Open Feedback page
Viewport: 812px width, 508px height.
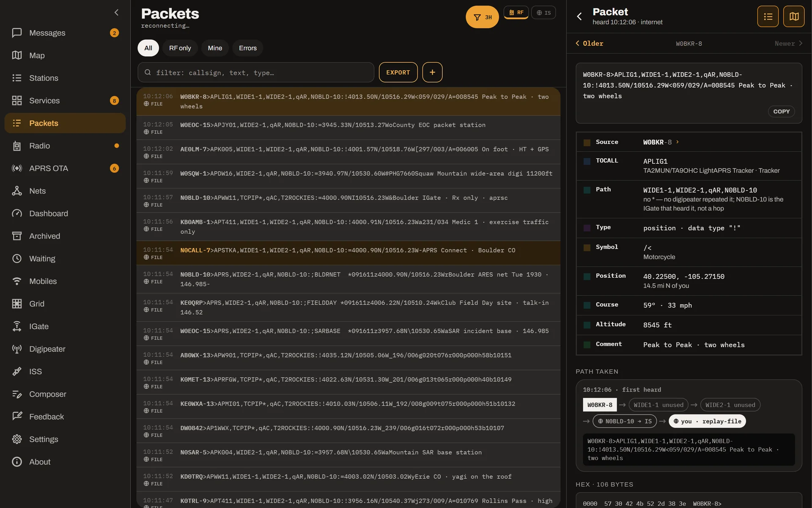65,417
